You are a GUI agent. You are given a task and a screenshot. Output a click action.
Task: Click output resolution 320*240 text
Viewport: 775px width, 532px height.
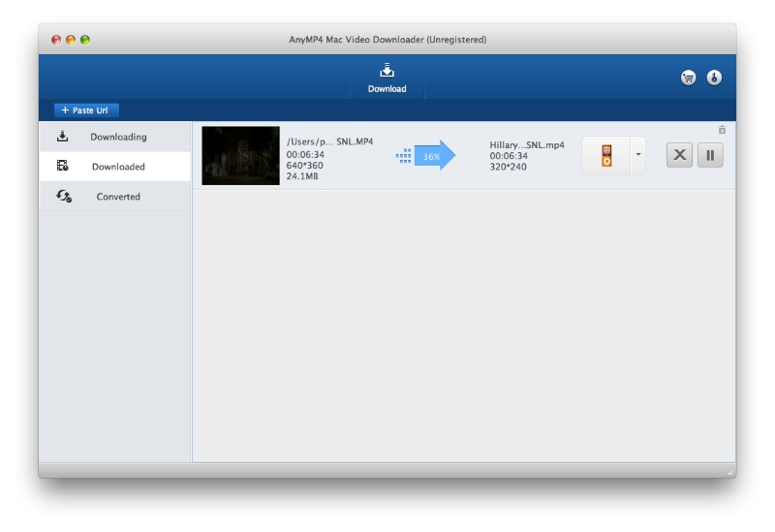(508, 167)
